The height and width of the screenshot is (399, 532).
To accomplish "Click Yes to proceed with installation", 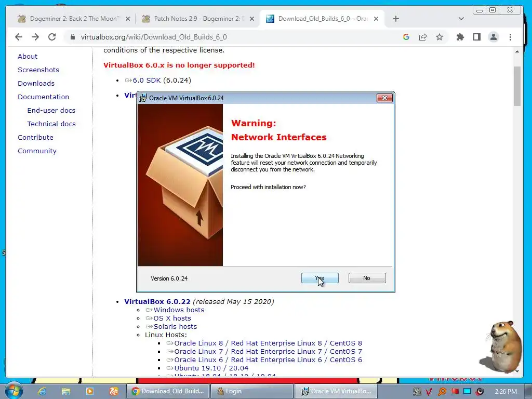I will pyautogui.click(x=320, y=278).
